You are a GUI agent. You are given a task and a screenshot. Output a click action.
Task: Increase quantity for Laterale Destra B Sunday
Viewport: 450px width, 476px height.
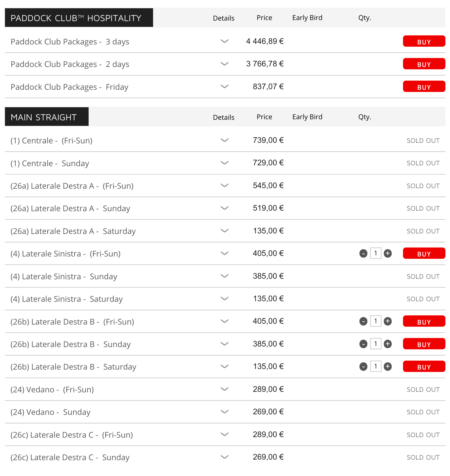point(387,344)
